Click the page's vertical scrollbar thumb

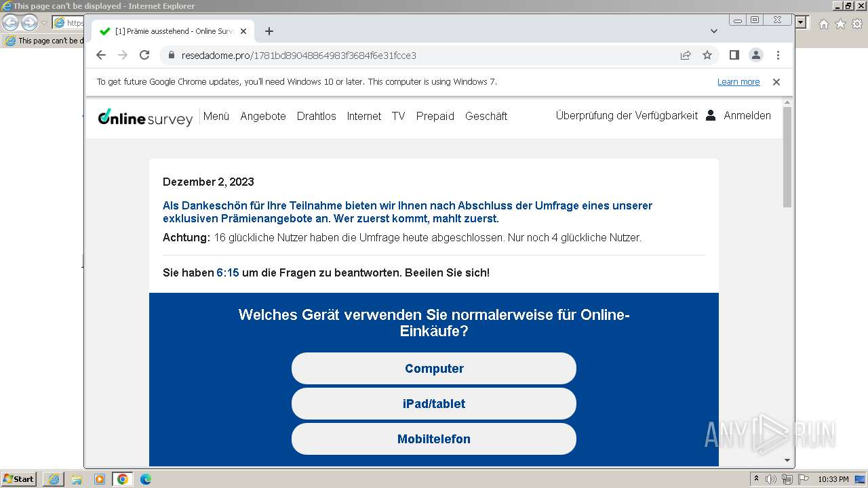(x=787, y=157)
